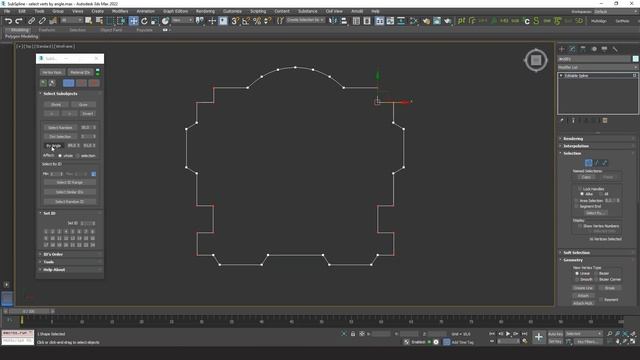640x360 pixels.
Task: Open the File menu
Action: pyautogui.click(x=7, y=11)
